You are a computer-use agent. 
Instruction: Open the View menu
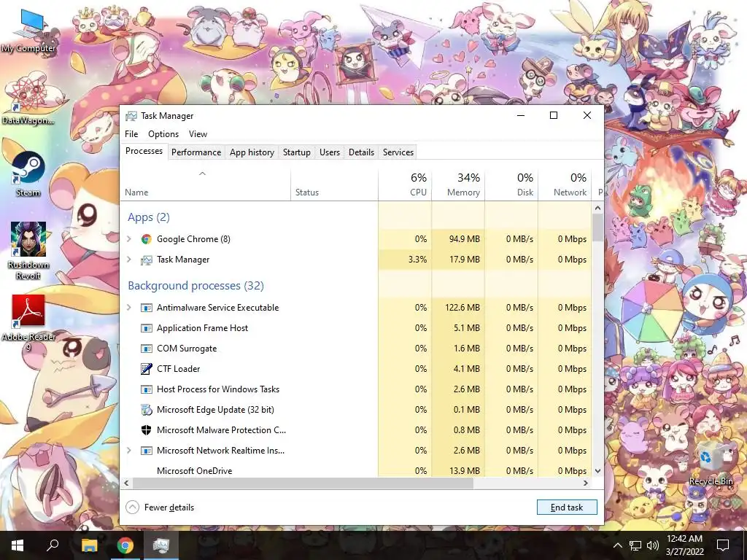(198, 134)
